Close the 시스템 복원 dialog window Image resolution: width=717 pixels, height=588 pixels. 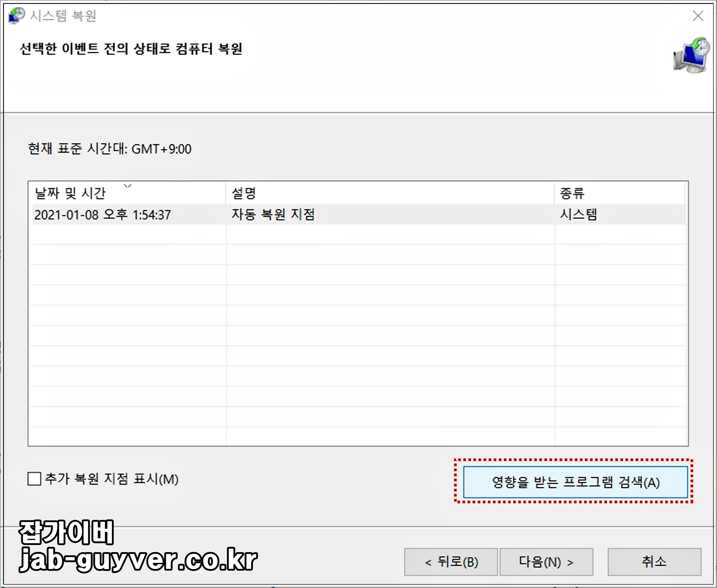698,16
